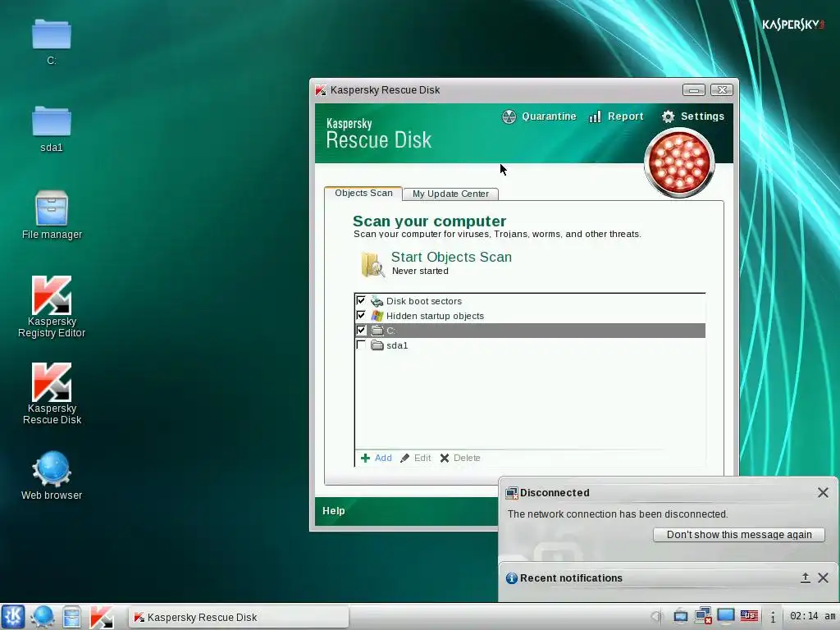The image size is (840, 630).
Task: Open the K application menu in taskbar
Action: click(13, 617)
